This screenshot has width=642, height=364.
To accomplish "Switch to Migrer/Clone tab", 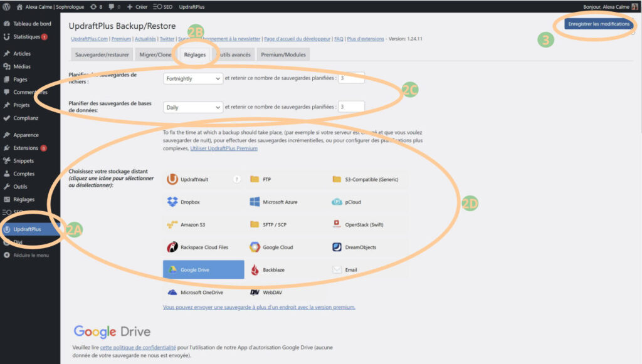I will pos(155,55).
